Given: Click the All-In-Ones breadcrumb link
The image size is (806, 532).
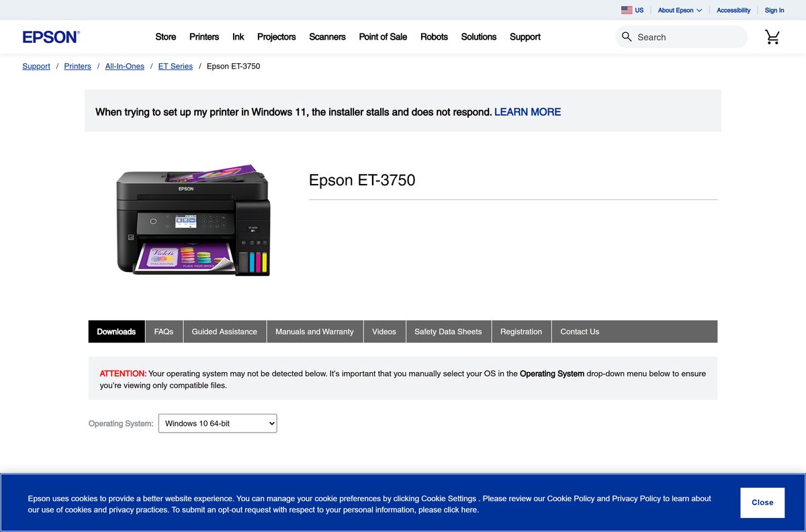Looking at the screenshot, I should click(x=125, y=66).
